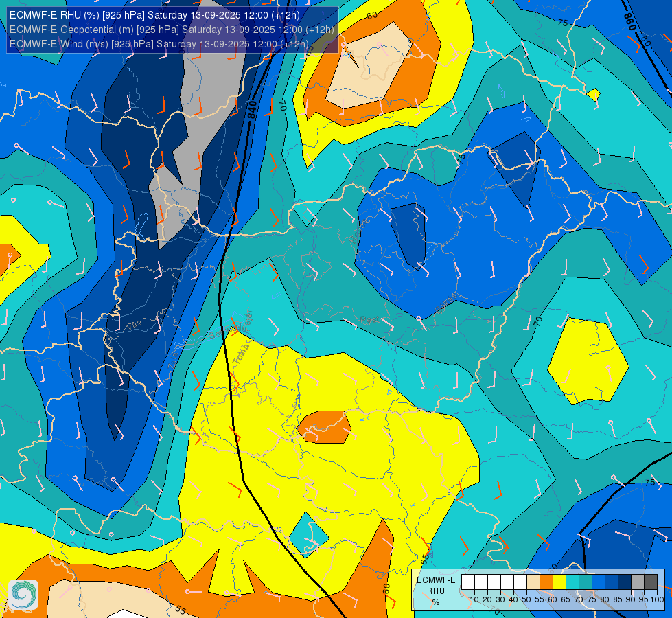The height and width of the screenshot is (618, 672).
Task: Pick the medium blue 80-85 legend swatch
Action: tap(612, 582)
